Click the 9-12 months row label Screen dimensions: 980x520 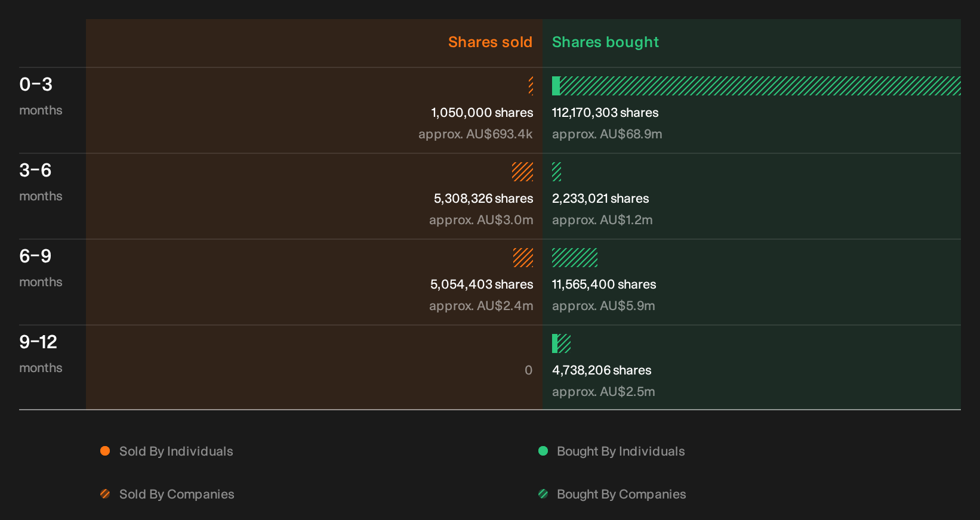[x=41, y=354]
